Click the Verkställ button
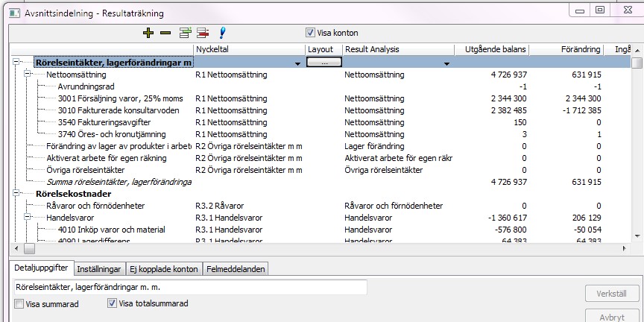644x322 pixels. [x=612, y=294]
